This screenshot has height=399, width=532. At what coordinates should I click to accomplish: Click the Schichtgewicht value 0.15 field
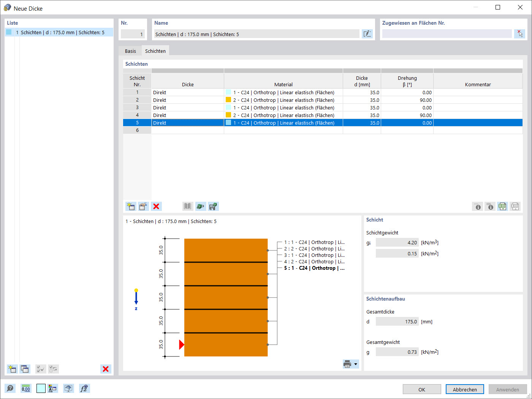click(x=397, y=253)
